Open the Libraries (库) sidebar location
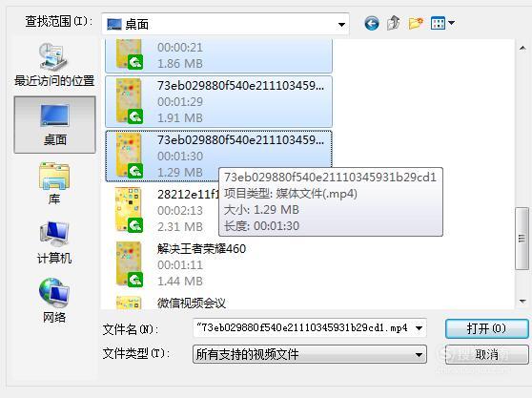532x398 pixels. [54, 183]
